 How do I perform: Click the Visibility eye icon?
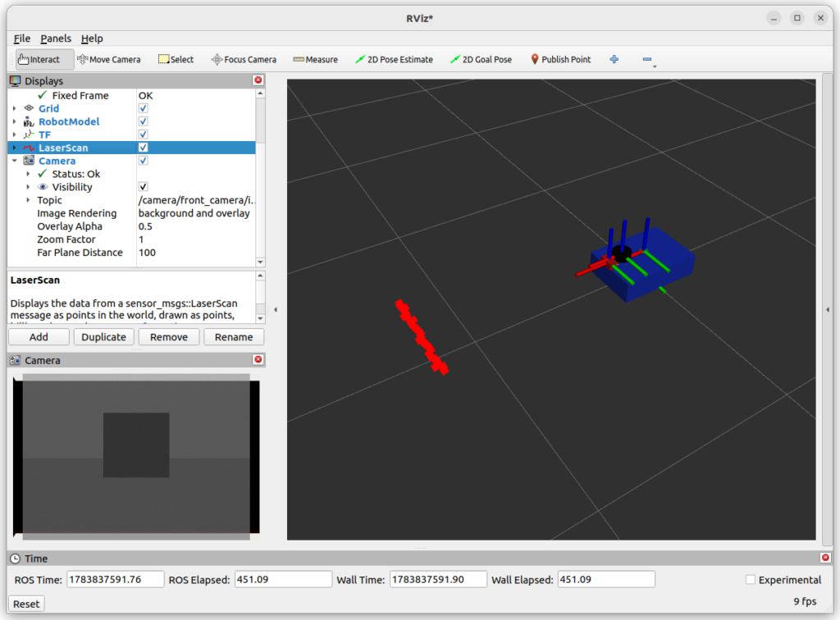[x=43, y=187]
